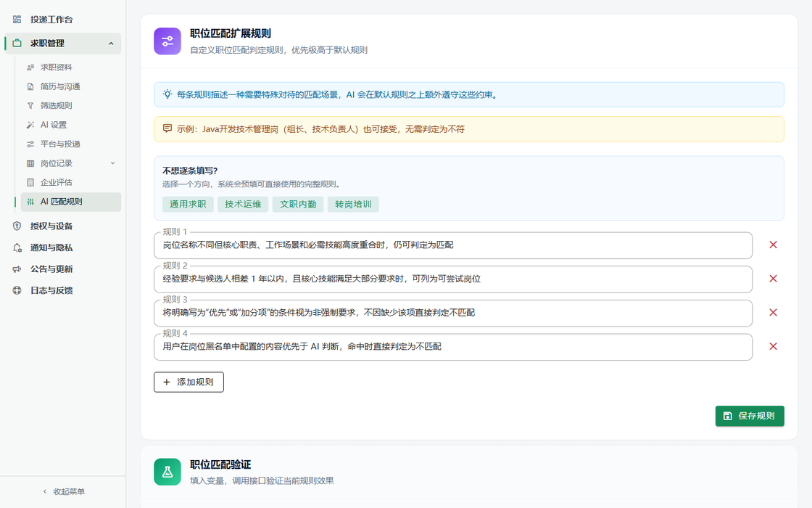Viewport: 812px width, 508px height.
Task: Click the 筛选规则 funnel icon
Action: (x=30, y=106)
